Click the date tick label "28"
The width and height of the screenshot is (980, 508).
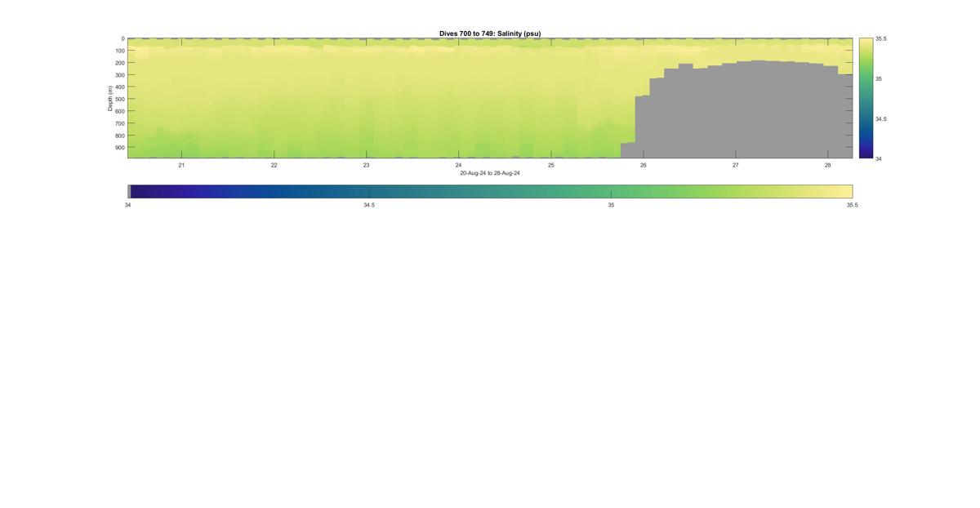pyautogui.click(x=827, y=165)
